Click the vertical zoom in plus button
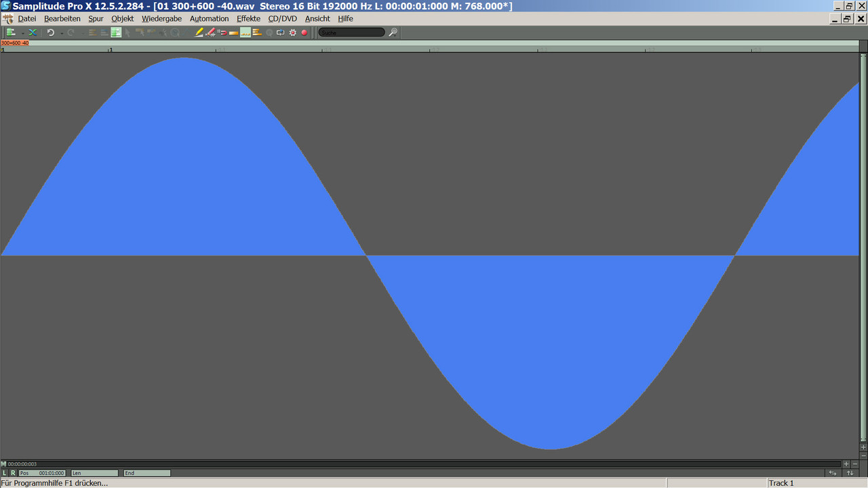This screenshot has width=868, height=488. 863,447
